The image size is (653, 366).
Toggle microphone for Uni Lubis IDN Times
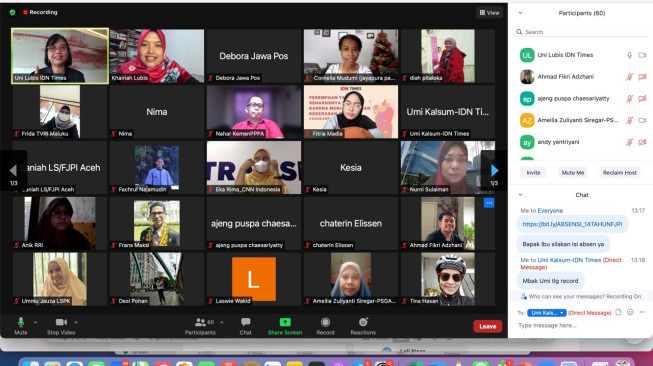click(x=630, y=55)
